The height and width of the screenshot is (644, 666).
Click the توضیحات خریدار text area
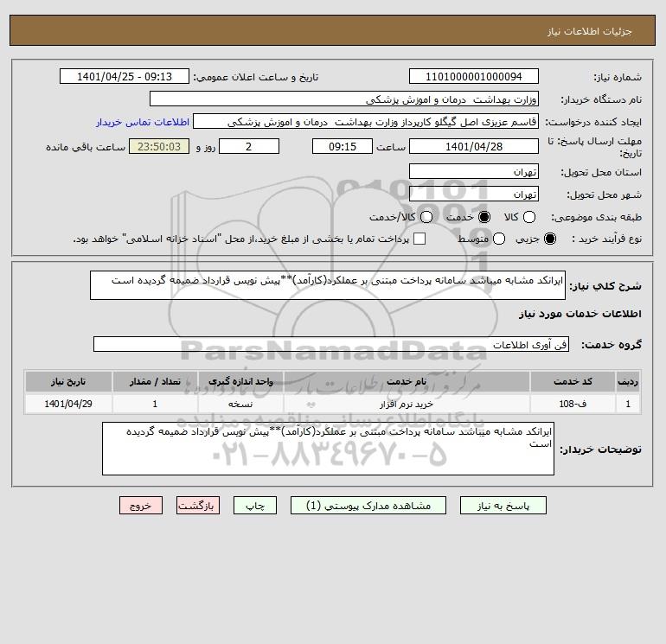coord(328,449)
